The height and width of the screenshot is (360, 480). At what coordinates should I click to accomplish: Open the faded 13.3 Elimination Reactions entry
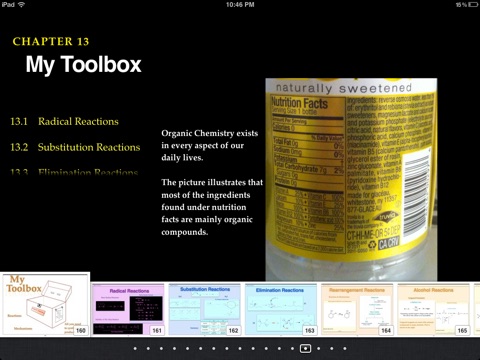(x=74, y=172)
